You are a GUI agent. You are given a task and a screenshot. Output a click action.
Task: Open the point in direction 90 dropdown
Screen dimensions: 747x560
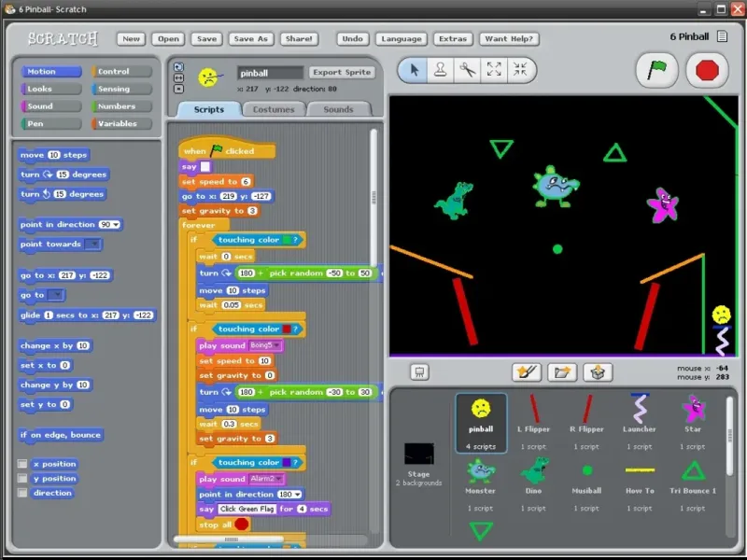tap(116, 224)
